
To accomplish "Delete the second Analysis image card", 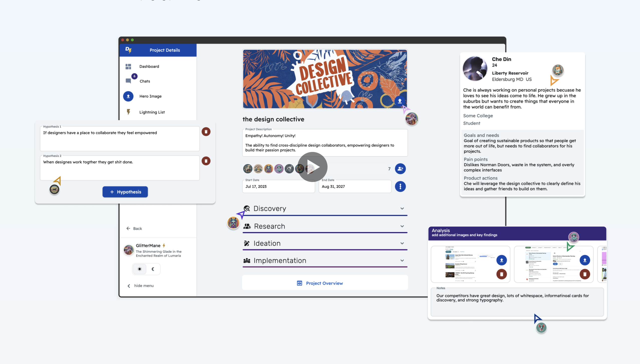I will [585, 274].
